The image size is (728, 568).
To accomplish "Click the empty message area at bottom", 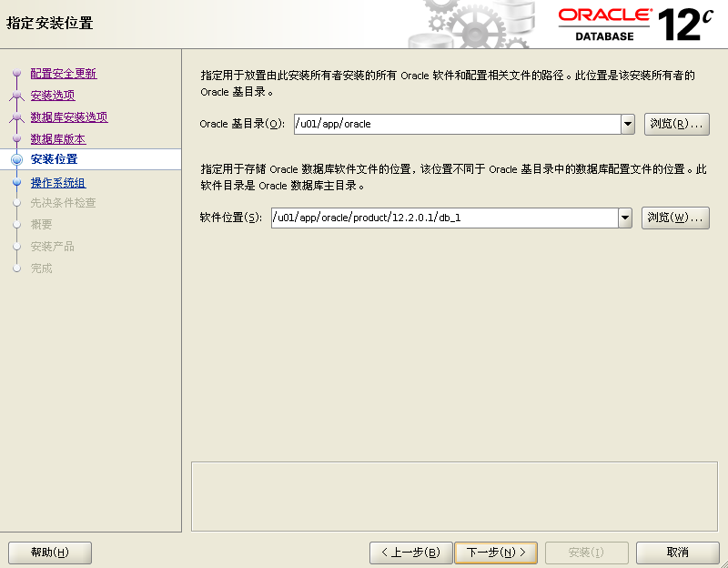I will click(x=454, y=496).
